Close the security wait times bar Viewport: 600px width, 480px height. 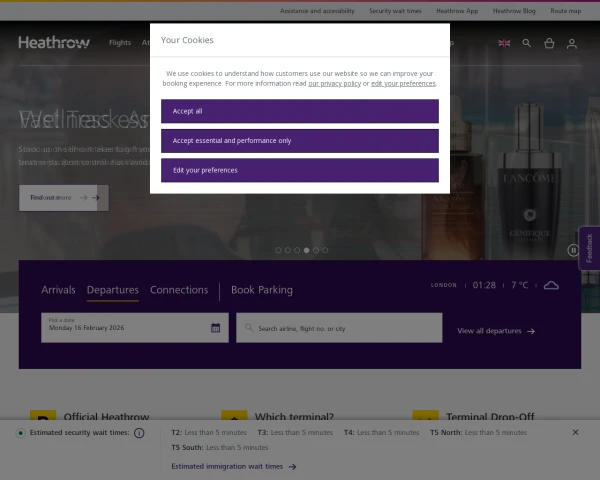point(575,432)
